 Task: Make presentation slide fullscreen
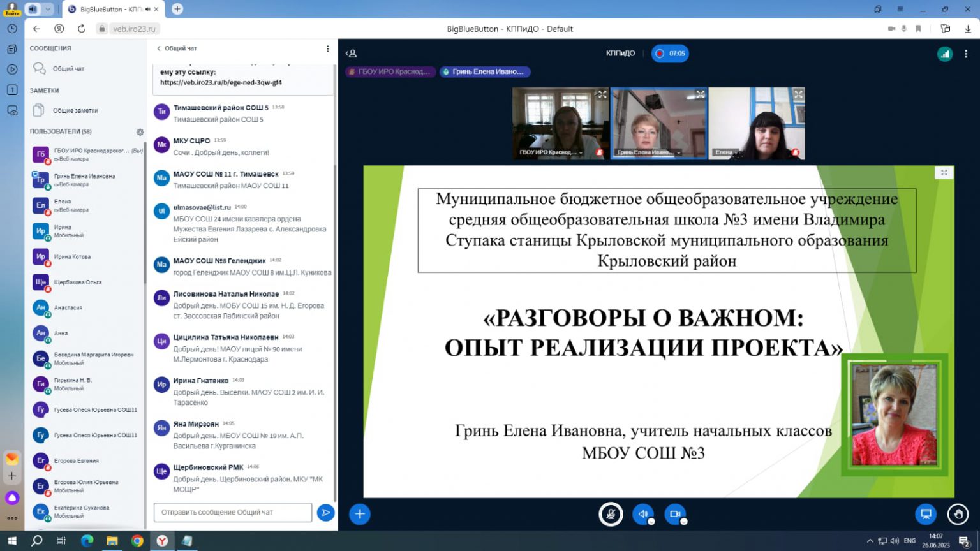(944, 173)
